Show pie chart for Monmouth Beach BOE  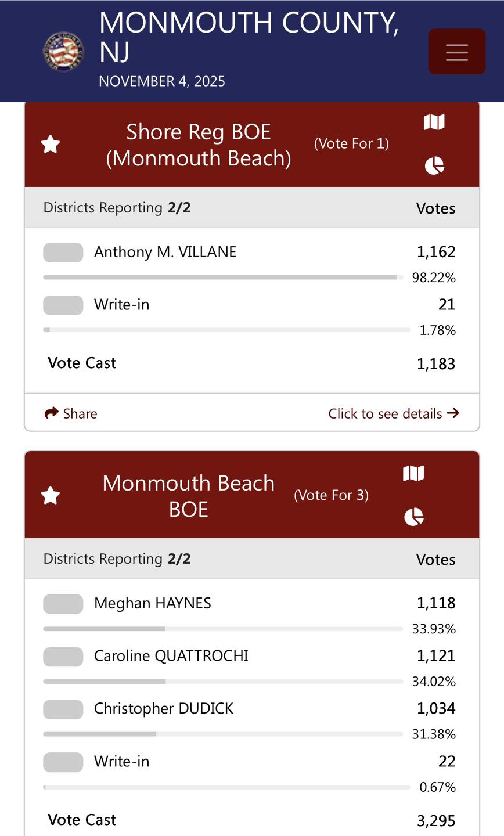414,517
